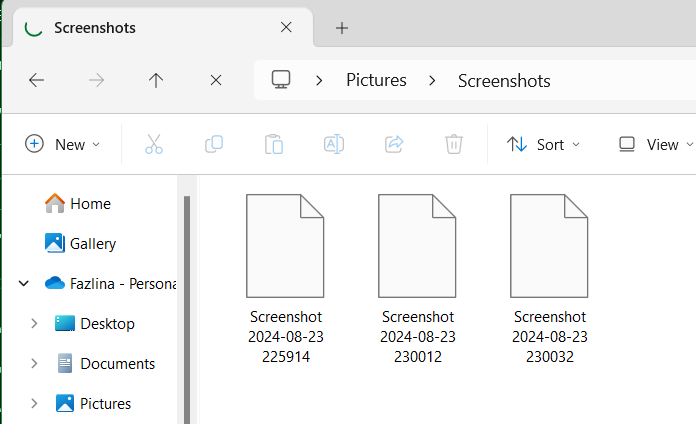696x424 pixels.
Task: Go back with the left arrow
Action: [37, 81]
